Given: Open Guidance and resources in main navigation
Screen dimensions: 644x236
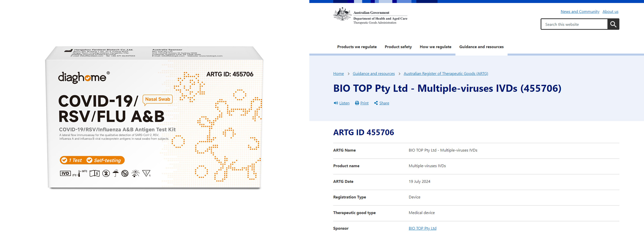Looking at the screenshot, I should [481, 47].
